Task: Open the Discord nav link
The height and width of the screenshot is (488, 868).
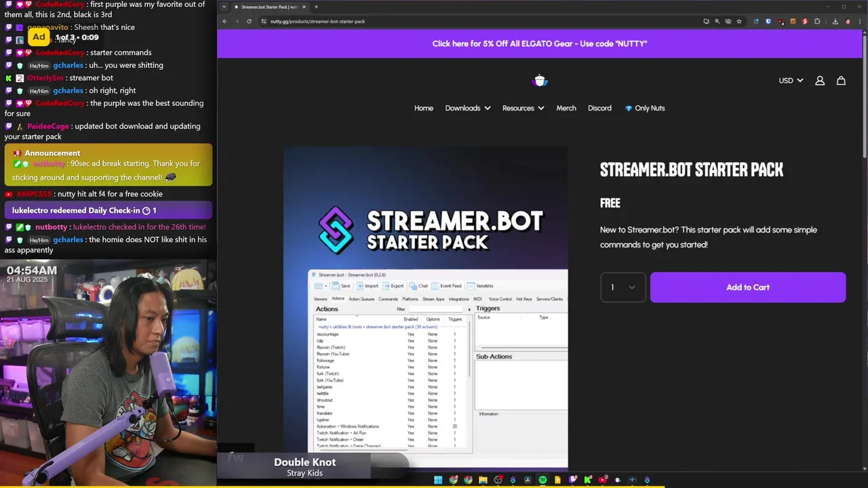Action: (599, 108)
